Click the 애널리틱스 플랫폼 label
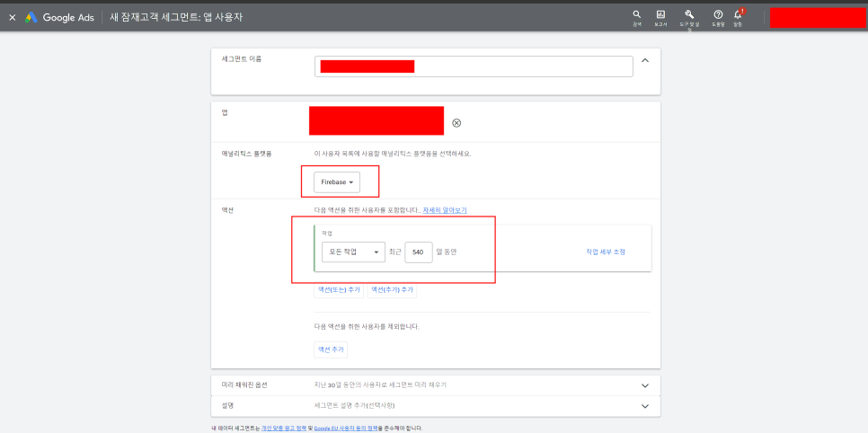Screen dimensions: 868x433 point(247,154)
